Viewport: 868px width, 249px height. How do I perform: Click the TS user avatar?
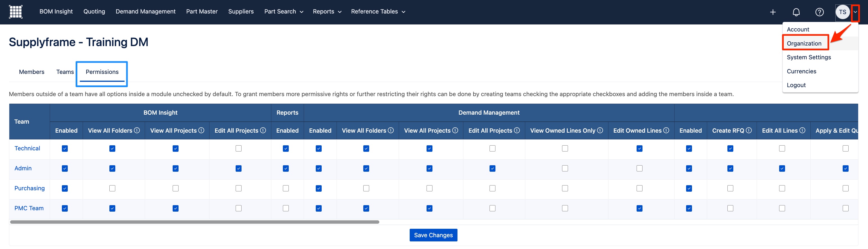point(842,12)
